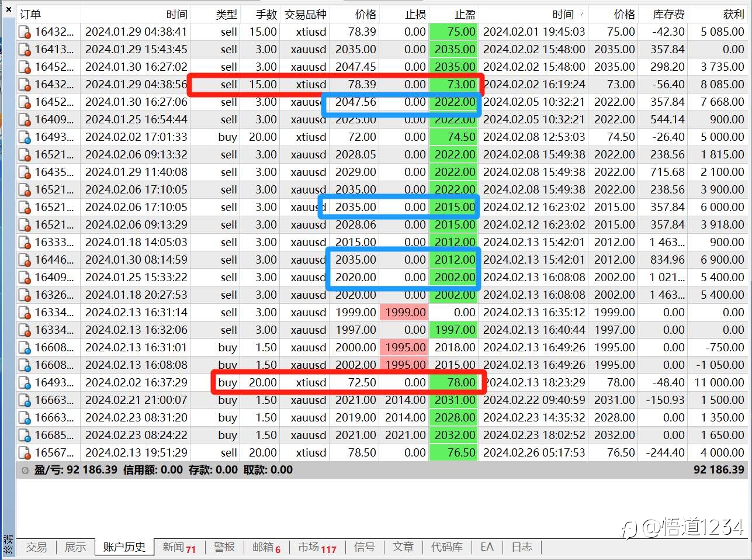Click buy order icon for trade opened 2024.02.02 16:37:29
The width and height of the screenshot is (752, 560).
25,383
